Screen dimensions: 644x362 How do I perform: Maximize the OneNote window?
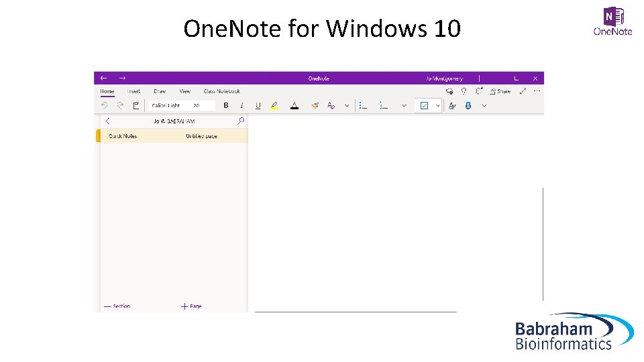(517, 78)
